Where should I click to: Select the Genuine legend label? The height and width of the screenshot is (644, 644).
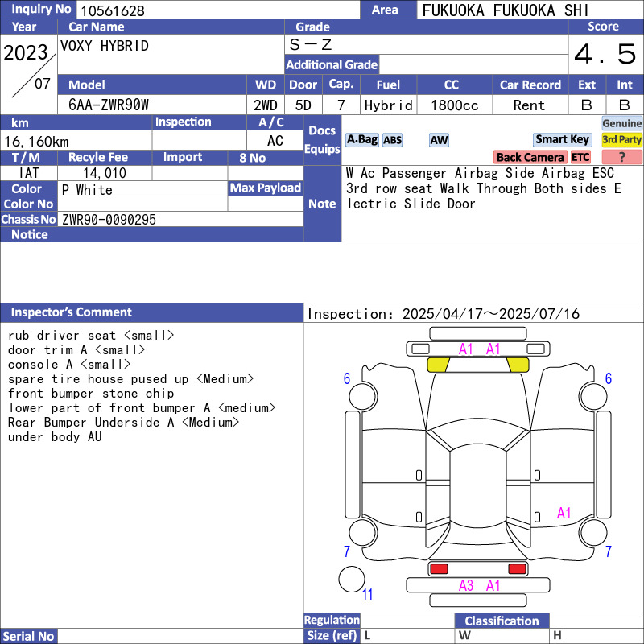621,123
